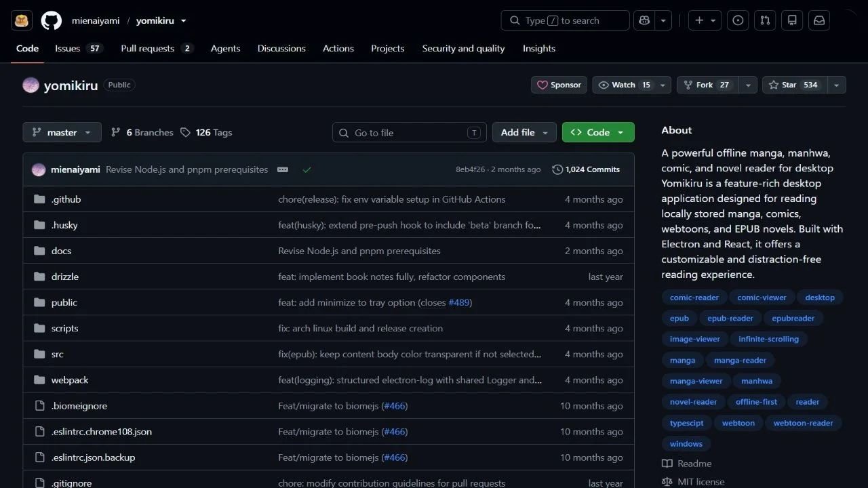868x488 pixels.
Task: Open the 1,024 Commits history
Action: pos(586,169)
